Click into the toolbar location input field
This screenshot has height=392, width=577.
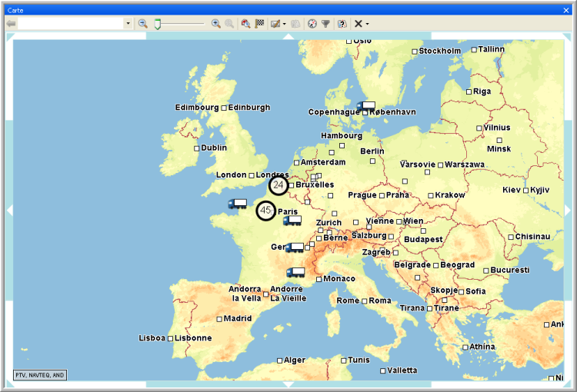(x=71, y=24)
